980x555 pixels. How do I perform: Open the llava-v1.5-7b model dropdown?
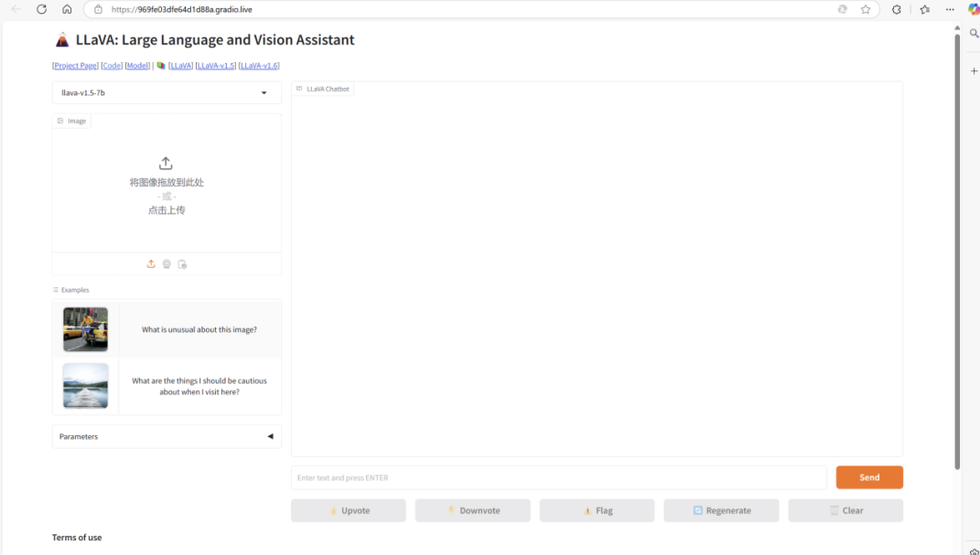pyautogui.click(x=167, y=92)
